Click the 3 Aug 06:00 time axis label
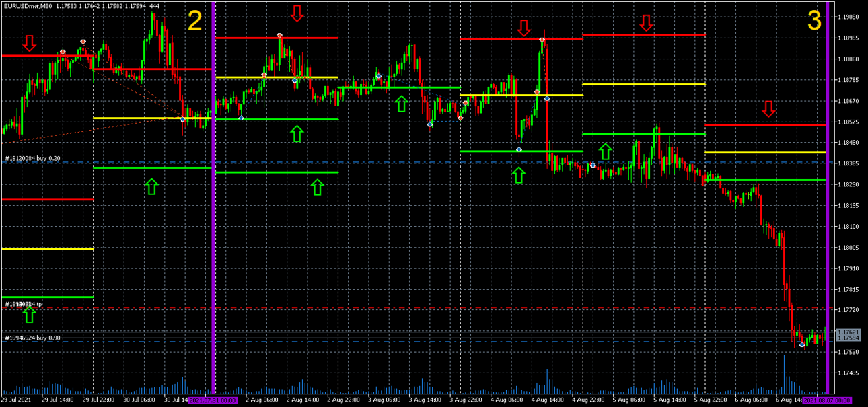868x407 pixels. click(x=385, y=400)
